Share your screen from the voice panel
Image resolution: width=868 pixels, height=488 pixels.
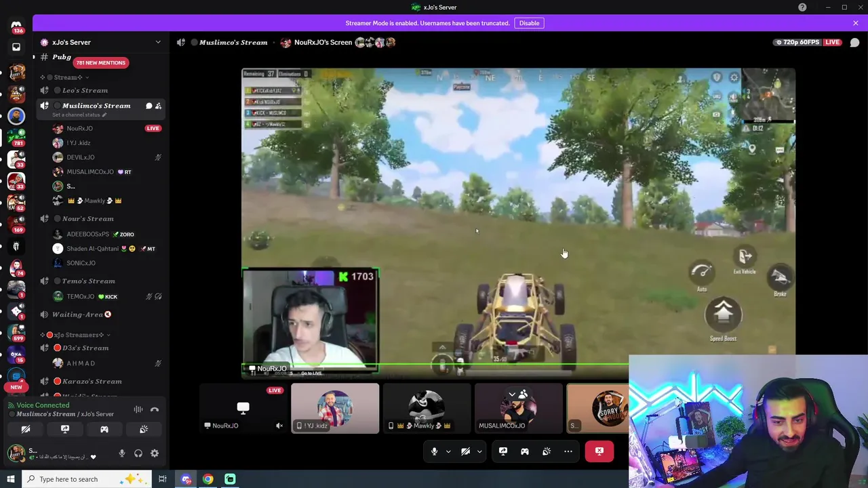65,429
